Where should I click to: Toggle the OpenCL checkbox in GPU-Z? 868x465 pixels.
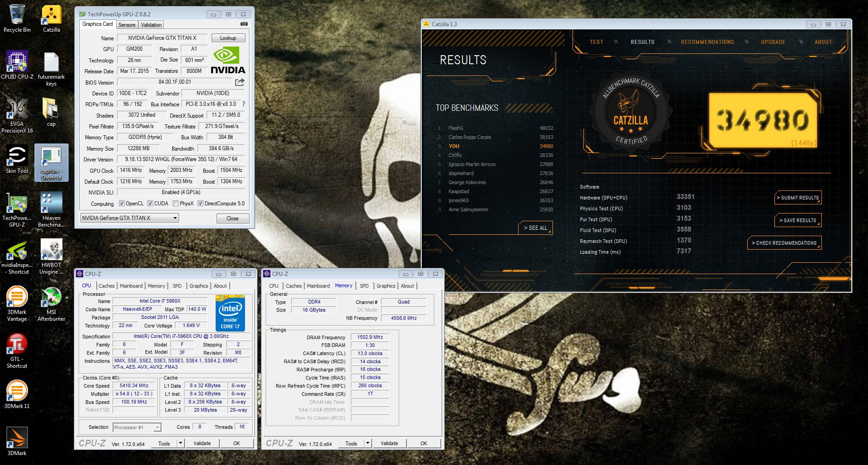point(122,204)
